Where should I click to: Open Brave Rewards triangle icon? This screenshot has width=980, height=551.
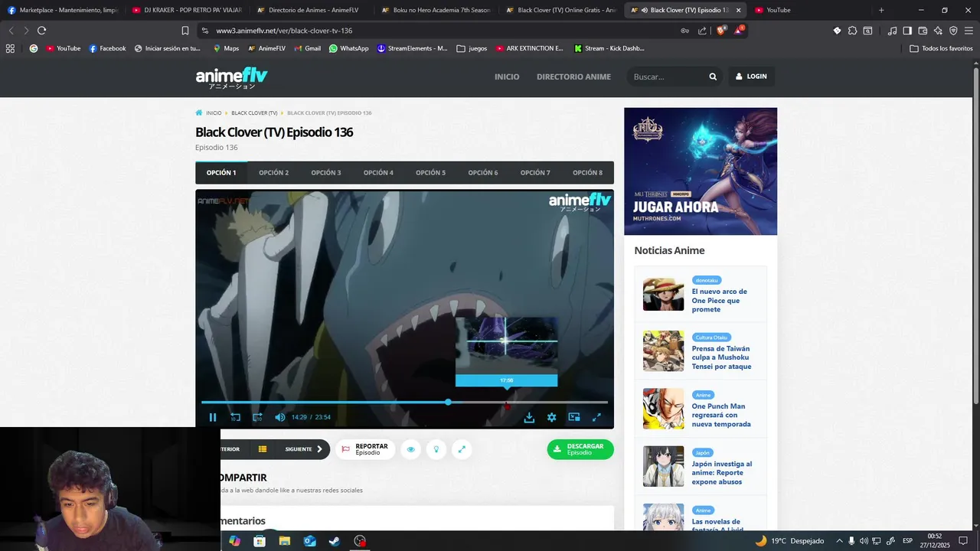[739, 31]
